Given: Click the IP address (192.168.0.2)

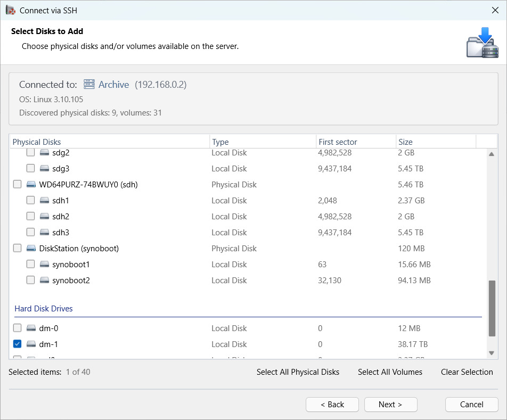Looking at the screenshot, I should click(x=161, y=85).
